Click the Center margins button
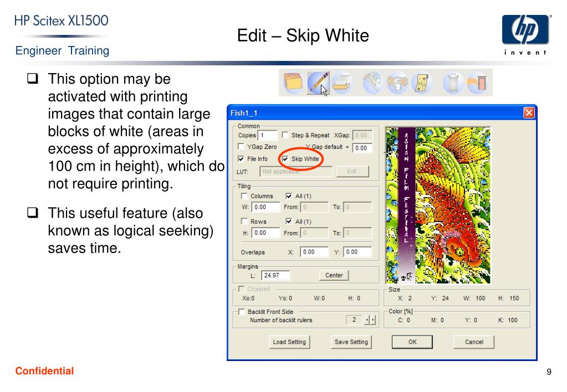This screenshot has width=567, height=392. pos(334,275)
